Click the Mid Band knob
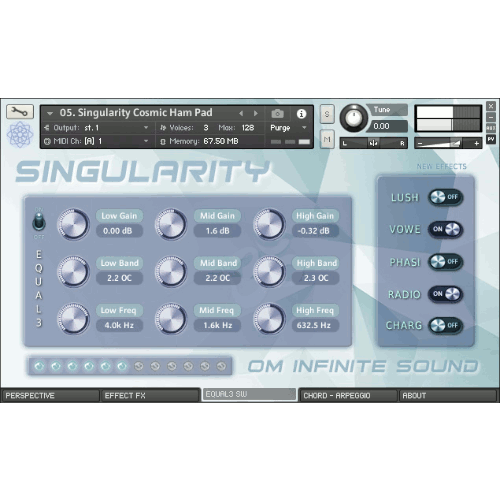Screen dimensions: 500x500 (171, 271)
